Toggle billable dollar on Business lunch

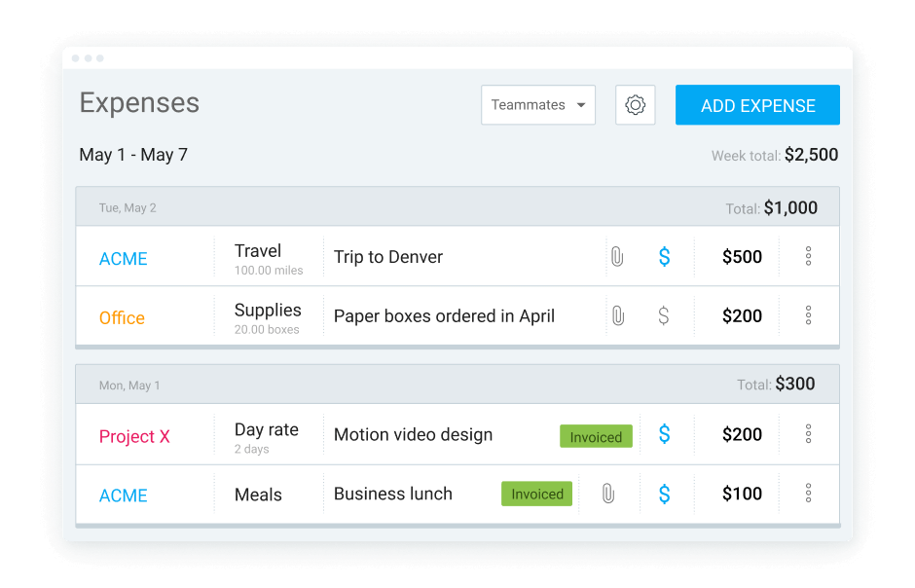(664, 495)
